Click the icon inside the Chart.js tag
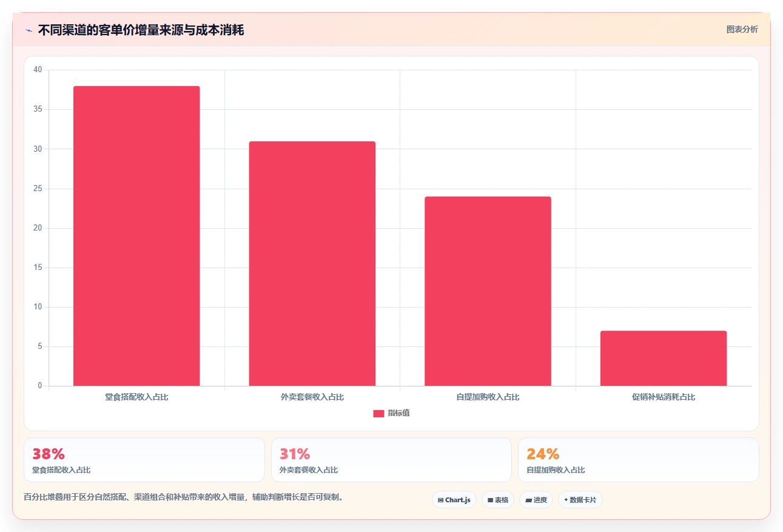The width and height of the screenshot is (783, 532). [x=440, y=500]
